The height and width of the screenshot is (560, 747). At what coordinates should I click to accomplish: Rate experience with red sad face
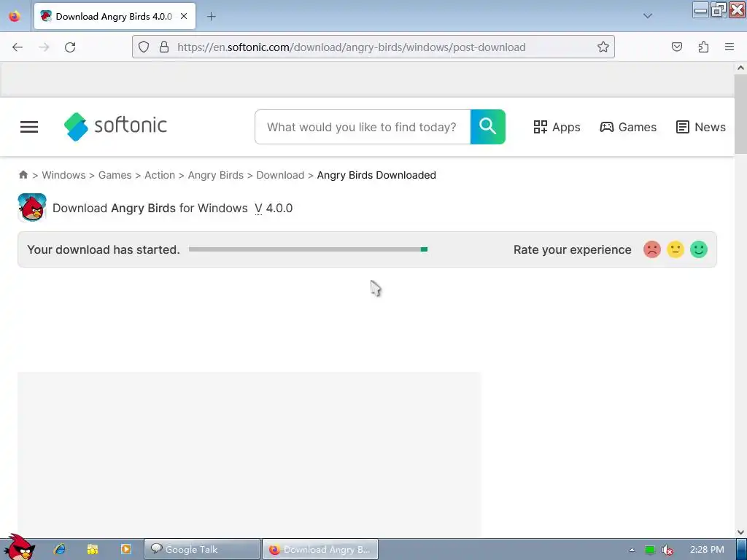(x=652, y=249)
